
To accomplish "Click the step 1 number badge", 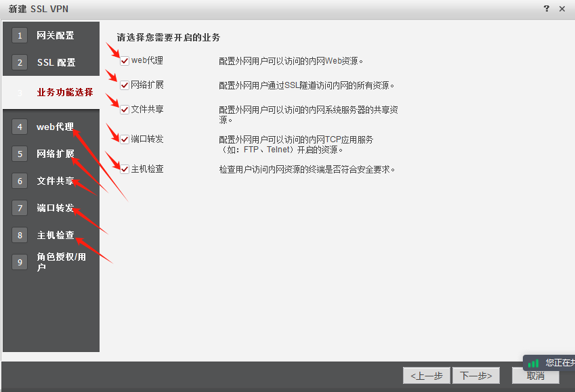I will (x=19, y=35).
